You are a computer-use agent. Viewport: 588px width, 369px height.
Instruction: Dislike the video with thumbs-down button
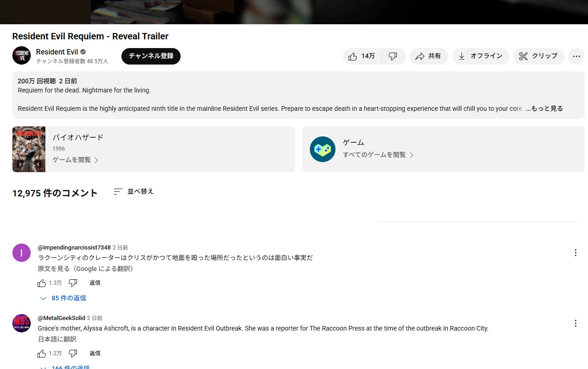coord(393,56)
